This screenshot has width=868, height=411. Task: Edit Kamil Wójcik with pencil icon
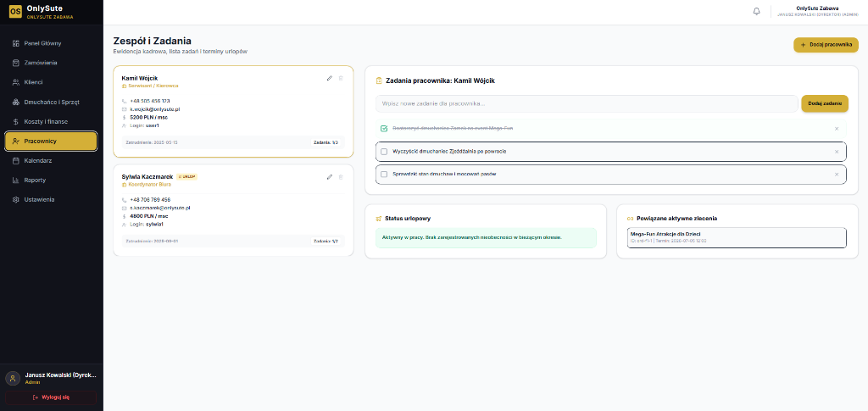[x=330, y=78]
